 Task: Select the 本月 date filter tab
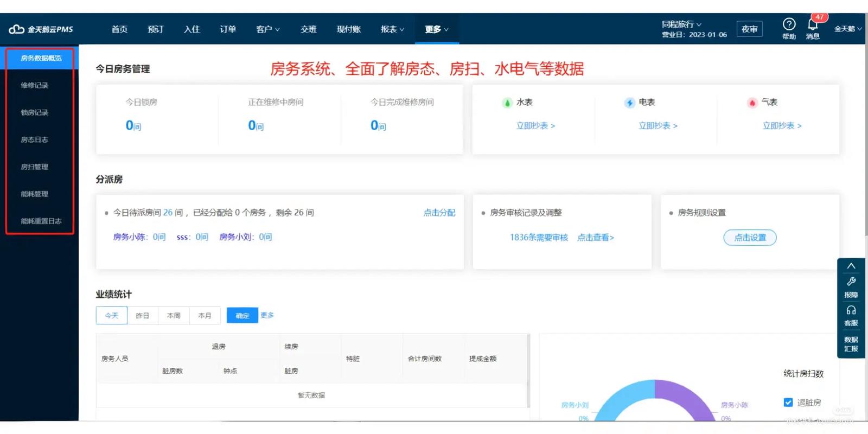pyautogui.click(x=205, y=315)
